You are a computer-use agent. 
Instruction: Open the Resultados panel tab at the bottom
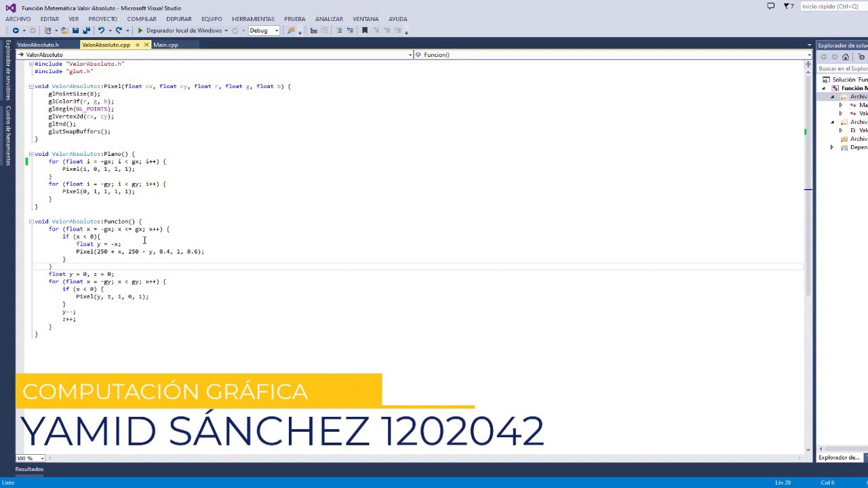(x=30, y=469)
